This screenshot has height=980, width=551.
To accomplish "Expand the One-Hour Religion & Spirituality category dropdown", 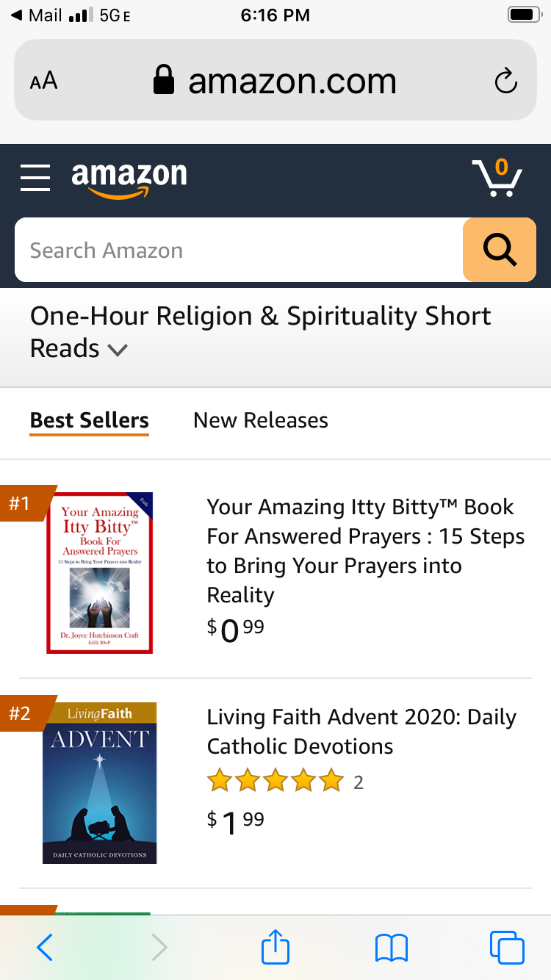I will coord(118,350).
